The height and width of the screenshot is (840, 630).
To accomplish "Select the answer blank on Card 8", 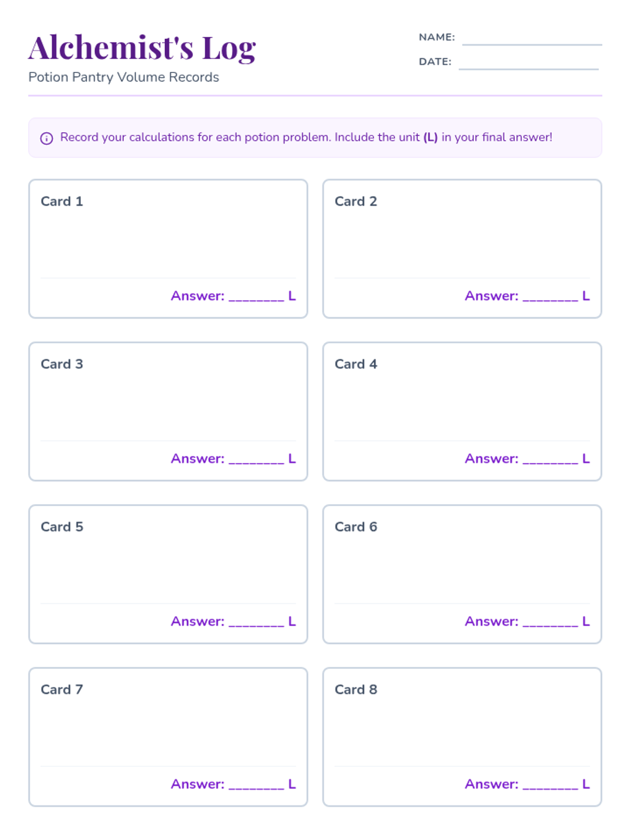I will click(550, 784).
